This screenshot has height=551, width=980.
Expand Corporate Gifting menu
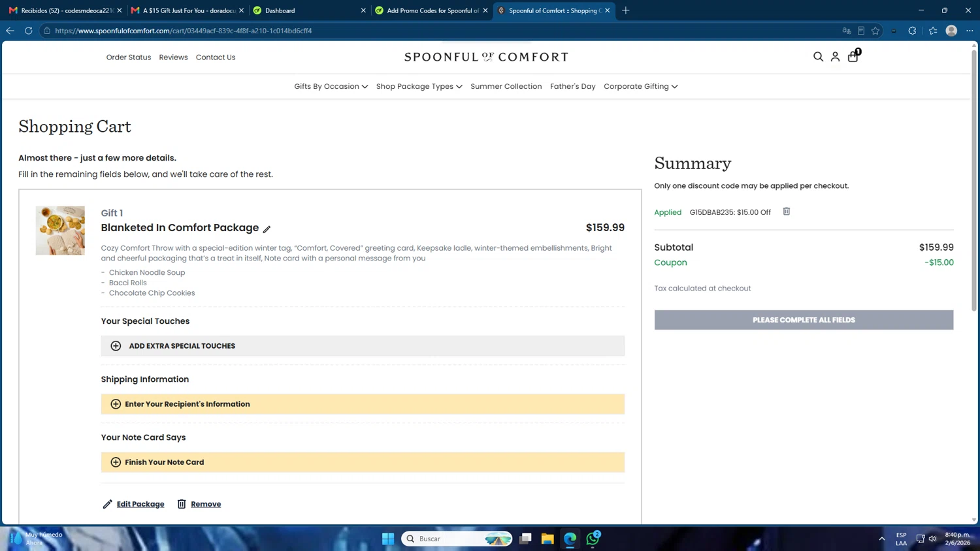pos(640,86)
